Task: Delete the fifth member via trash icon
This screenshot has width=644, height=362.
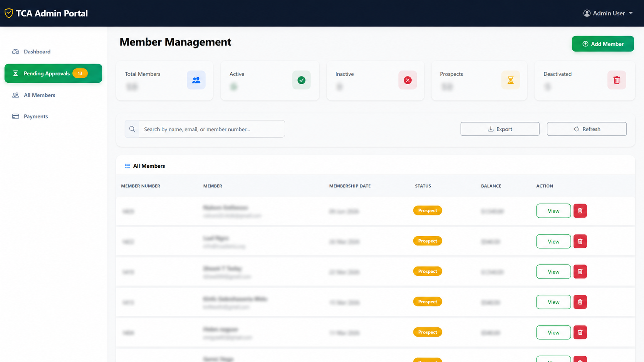Action: tap(580, 332)
